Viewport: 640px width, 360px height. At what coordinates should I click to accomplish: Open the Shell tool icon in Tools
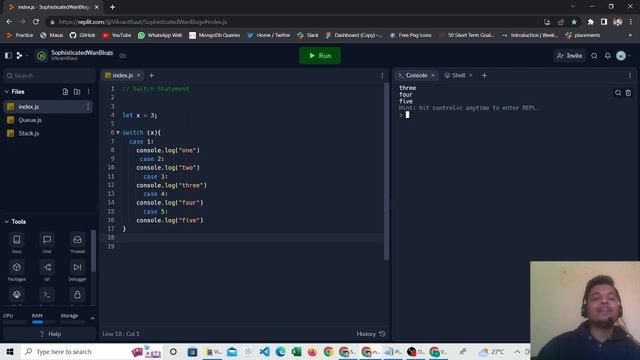tap(47, 295)
